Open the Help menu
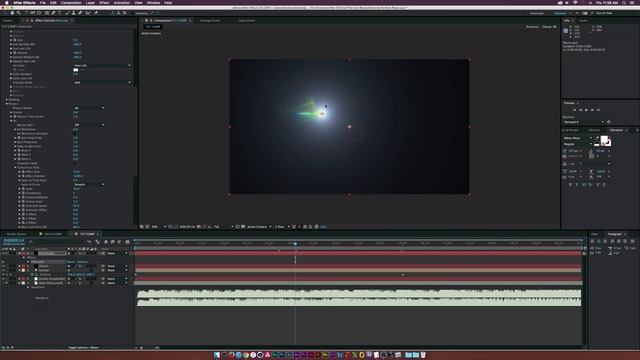 (x=168, y=2)
